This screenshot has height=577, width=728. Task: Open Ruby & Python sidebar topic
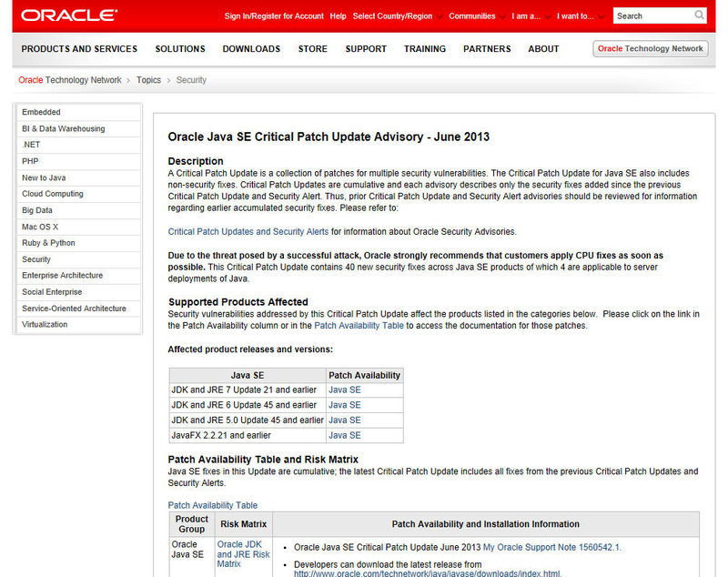[48, 243]
